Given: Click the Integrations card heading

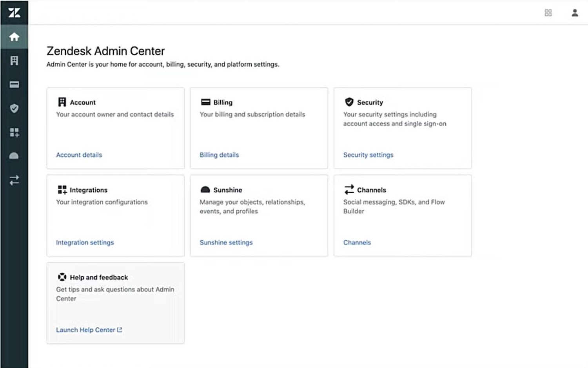Looking at the screenshot, I should (x=89, y=190).
